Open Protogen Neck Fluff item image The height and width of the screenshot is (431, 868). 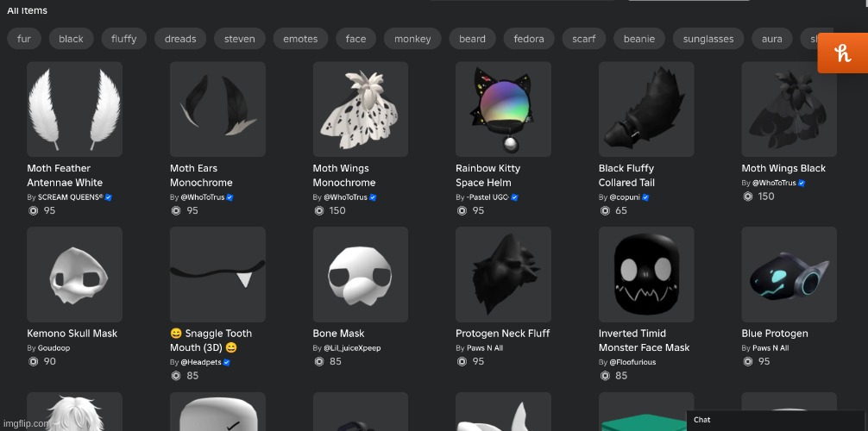[503, 274]
